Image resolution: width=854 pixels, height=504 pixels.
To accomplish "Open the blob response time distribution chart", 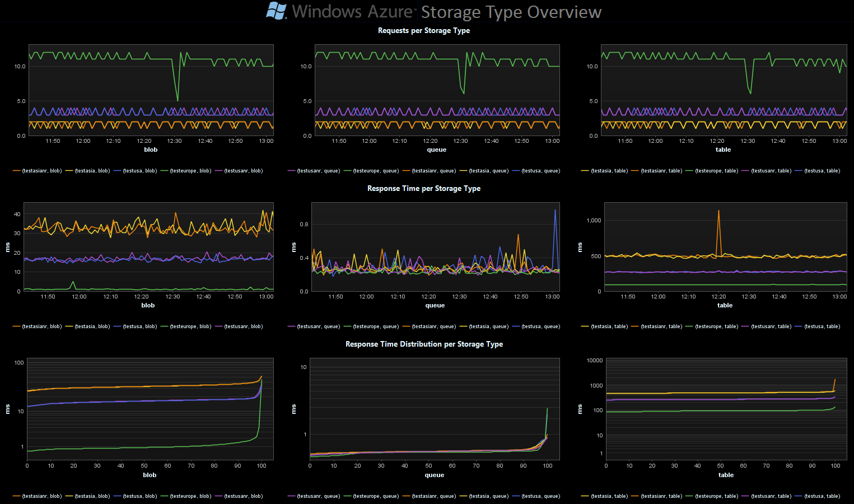I will click(x=150, y=409).
